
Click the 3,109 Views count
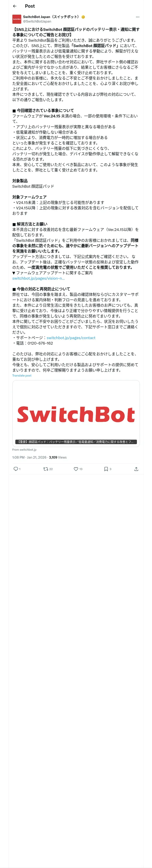pos(58,457)
